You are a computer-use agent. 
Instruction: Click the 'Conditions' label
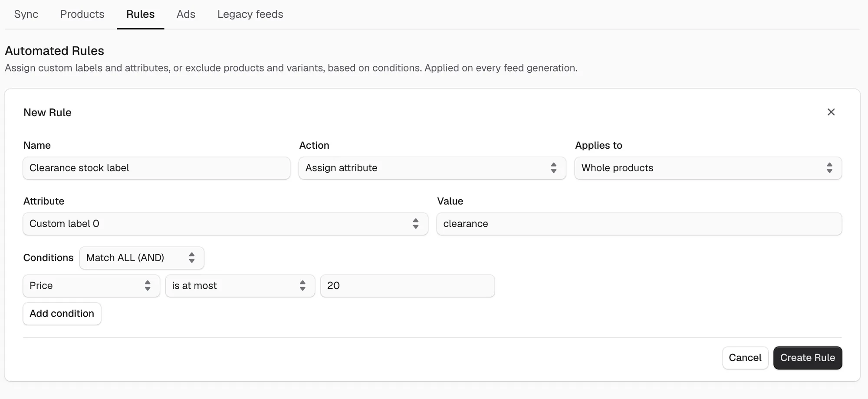[49, 258]
